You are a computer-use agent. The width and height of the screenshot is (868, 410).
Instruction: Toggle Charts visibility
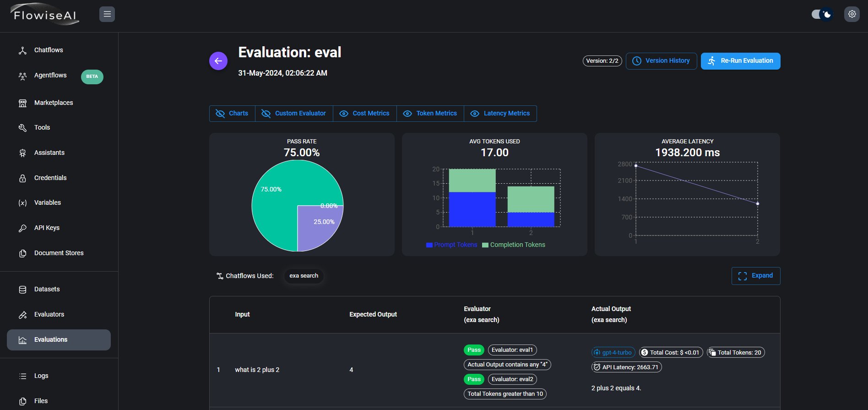(232, 114)
